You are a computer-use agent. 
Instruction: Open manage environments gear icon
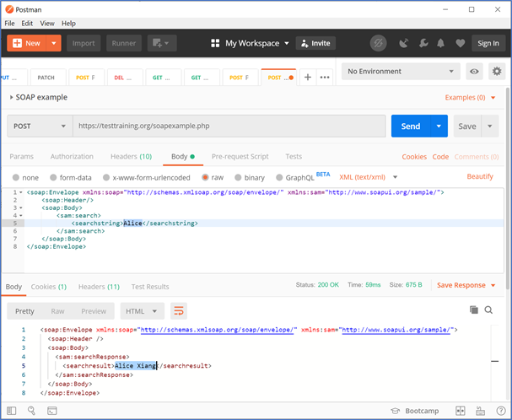pyautogui.click(x=496, y=72)
